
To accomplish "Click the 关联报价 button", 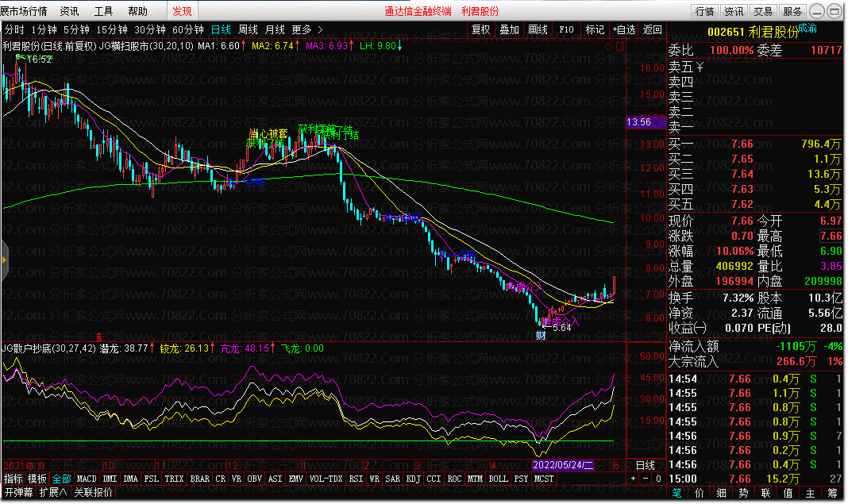I will pos(93,492).
